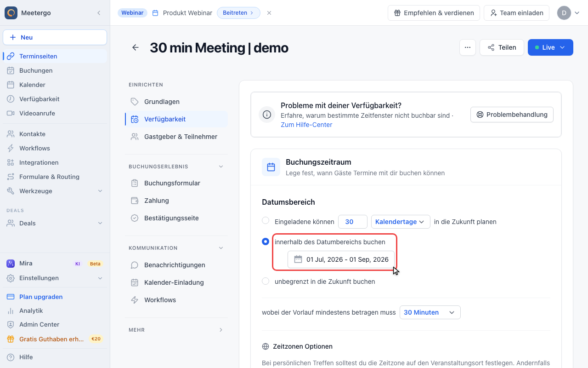The image size is (588, 368).
Task: Click the Meetergo logo icon
Action: [x=11, y=13]
